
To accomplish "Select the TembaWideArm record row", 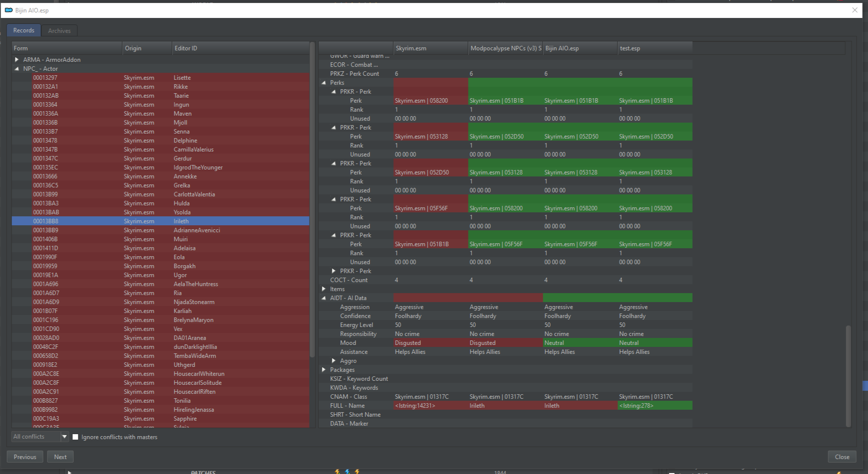I will 160,356.
